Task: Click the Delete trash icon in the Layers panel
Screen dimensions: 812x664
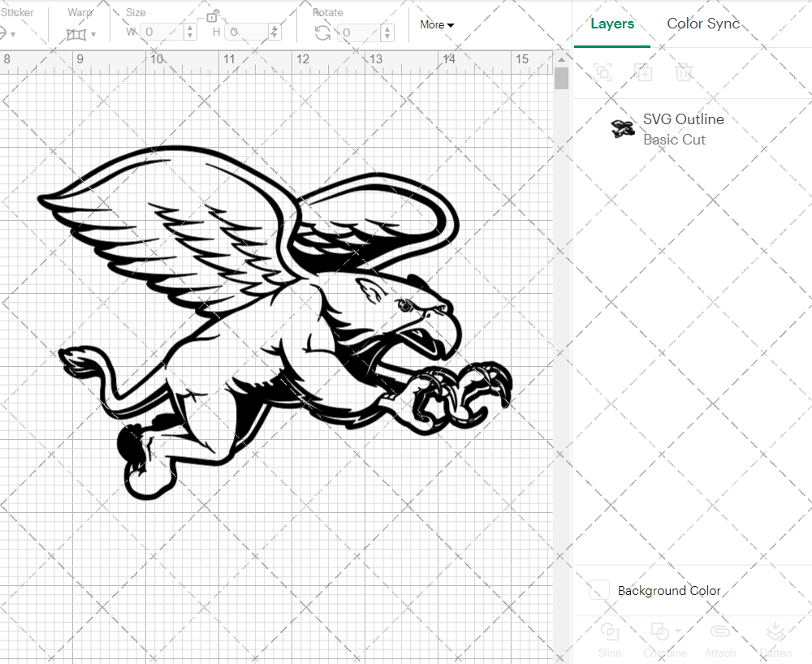Action: [685, 72]
